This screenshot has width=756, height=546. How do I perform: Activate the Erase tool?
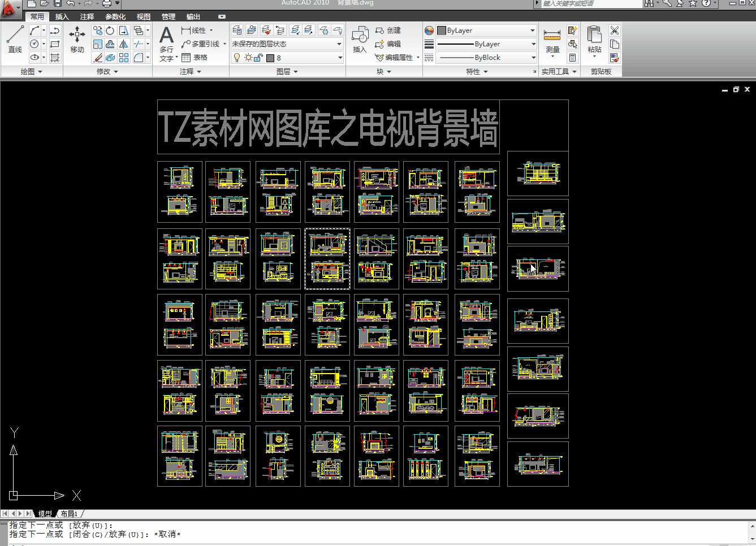(98, 58)
